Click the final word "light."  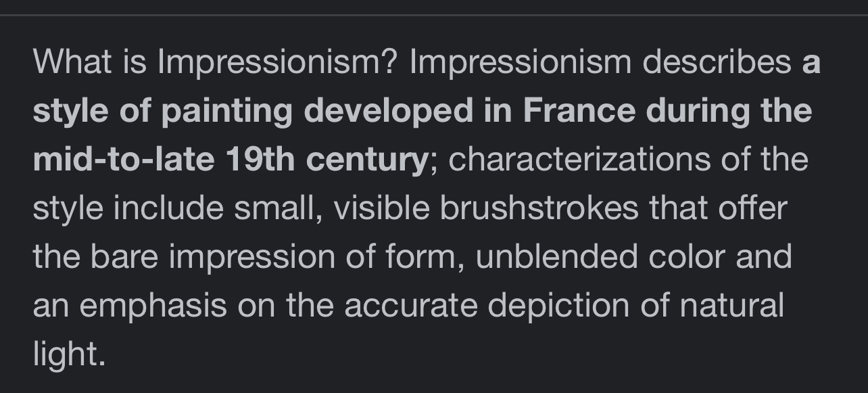pyautogui.click(x=69, y=354)
